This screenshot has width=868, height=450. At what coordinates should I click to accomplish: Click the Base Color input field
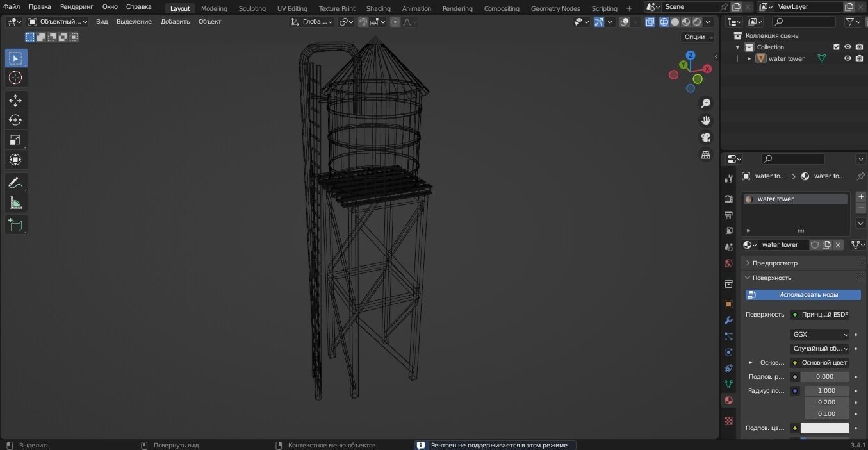click(819, 363)
